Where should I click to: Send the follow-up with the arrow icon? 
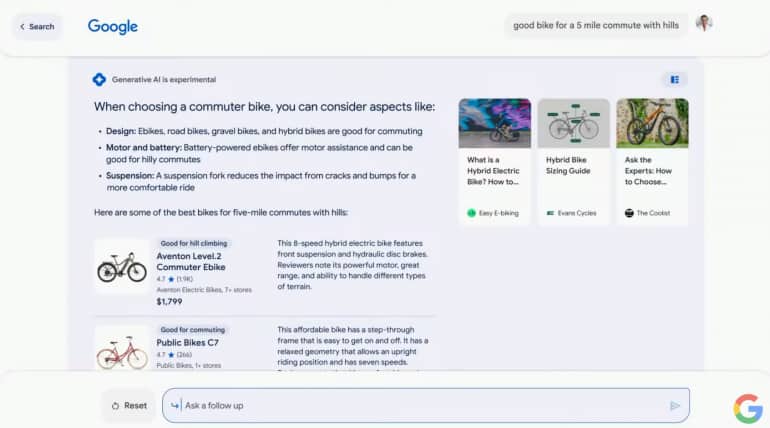(x=675, y=406)
